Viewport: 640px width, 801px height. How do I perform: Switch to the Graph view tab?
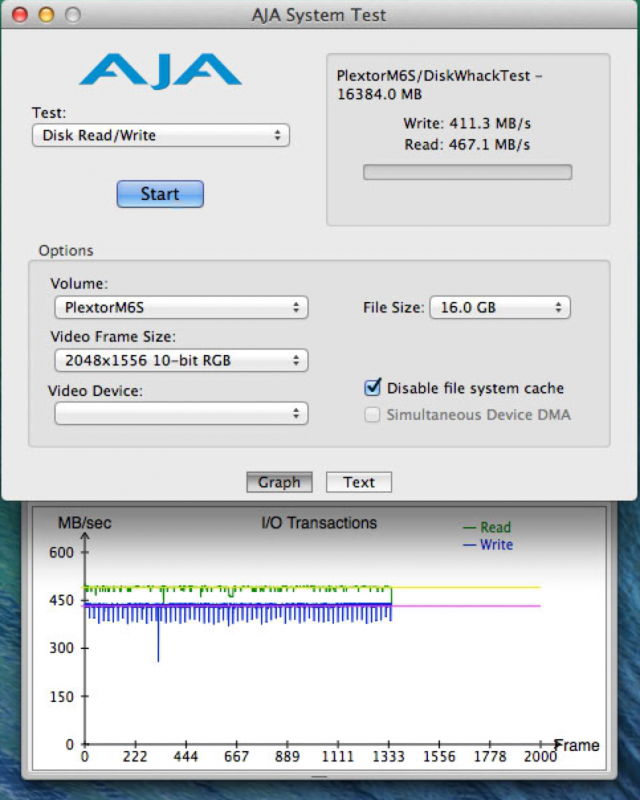[x=279, y=482]
